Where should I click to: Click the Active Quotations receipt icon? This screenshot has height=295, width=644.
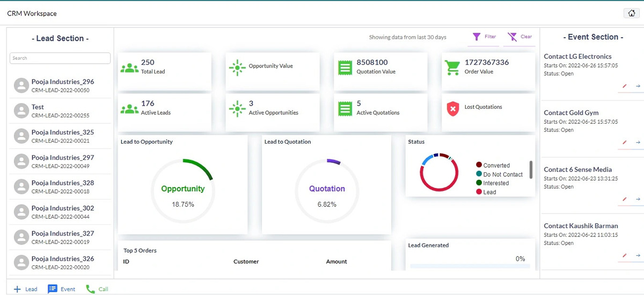(345, 108)
